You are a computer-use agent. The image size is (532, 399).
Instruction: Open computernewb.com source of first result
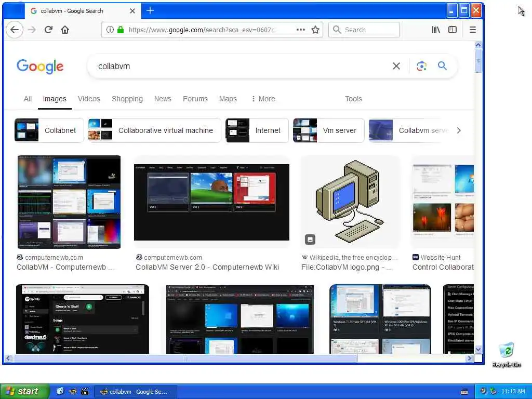click(50, 258)
